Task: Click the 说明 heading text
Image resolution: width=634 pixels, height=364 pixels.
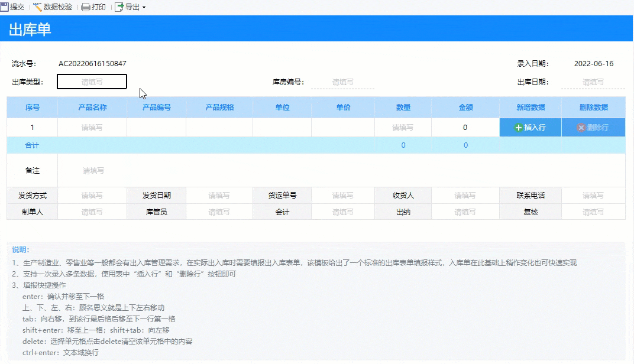Action: pyautogui.click(x=21, y=250)
